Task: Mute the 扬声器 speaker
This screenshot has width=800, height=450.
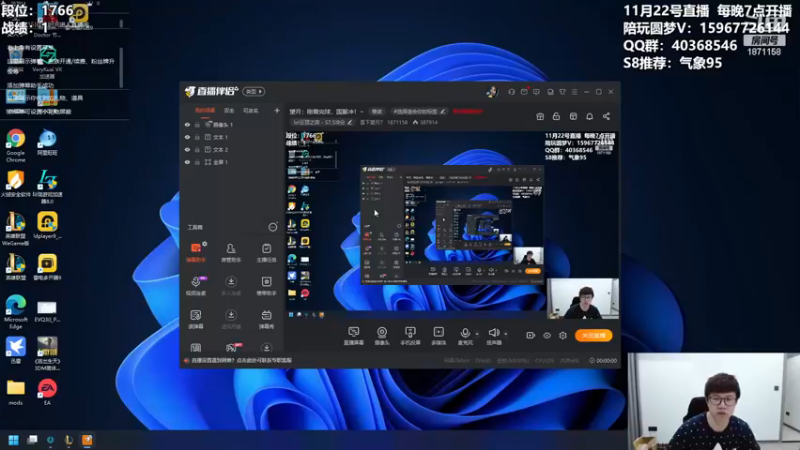Action: pyautogui.click(x=493, y=336)
